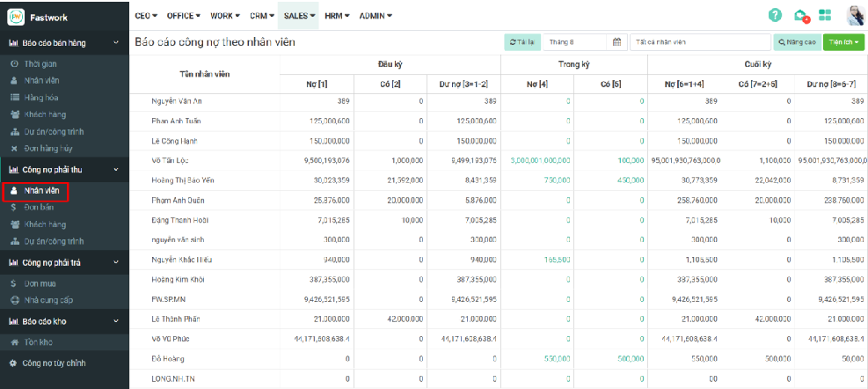Open the calendar date picker icon
Screen dimensions: 868x389
[616, 42]
